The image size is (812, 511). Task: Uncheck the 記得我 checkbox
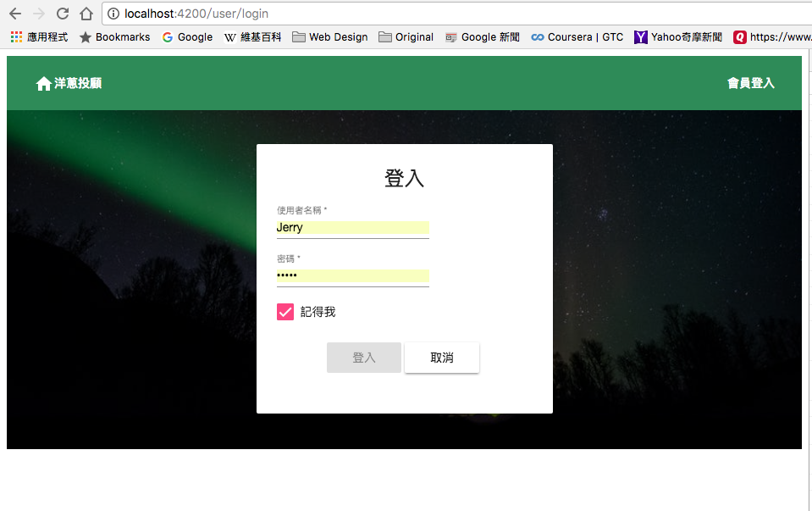coord(285,312)
